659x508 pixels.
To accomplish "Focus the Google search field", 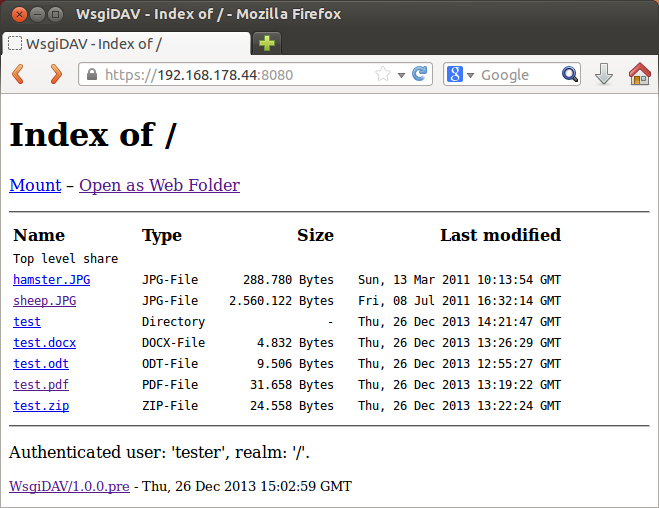I will [x=515, y=75].
